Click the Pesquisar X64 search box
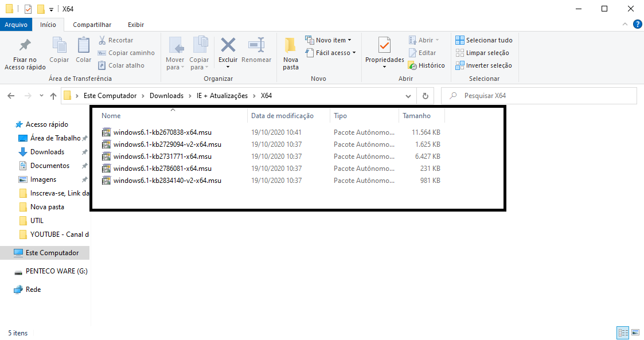Screen dimensions: 644x340 tap(539, 96)
